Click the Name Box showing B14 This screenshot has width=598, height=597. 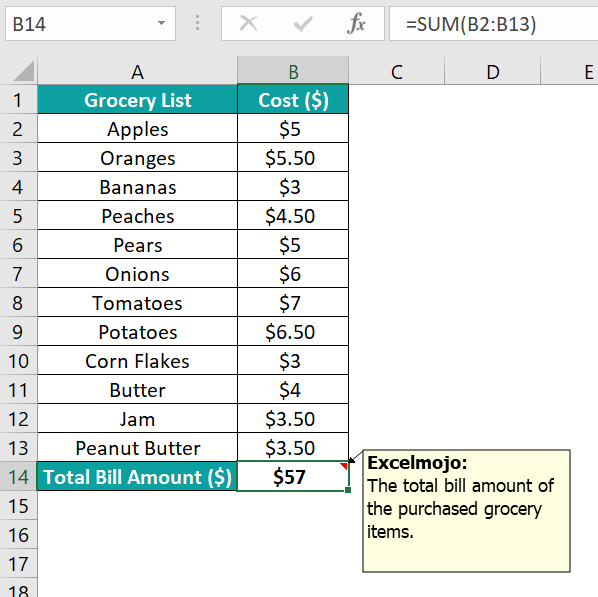(90, 24)
